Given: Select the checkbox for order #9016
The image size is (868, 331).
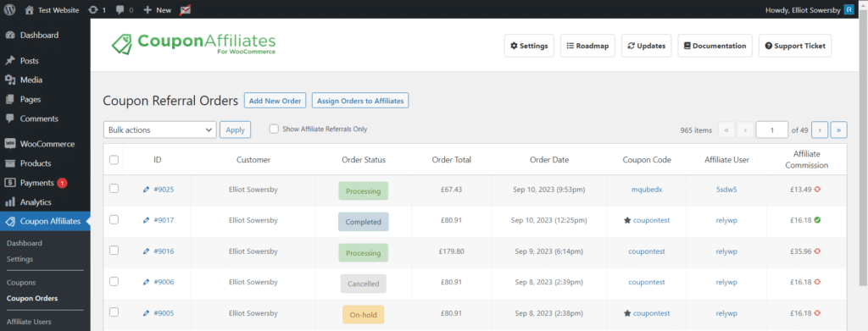Looking at the screenshot, I should pos(114,251).
